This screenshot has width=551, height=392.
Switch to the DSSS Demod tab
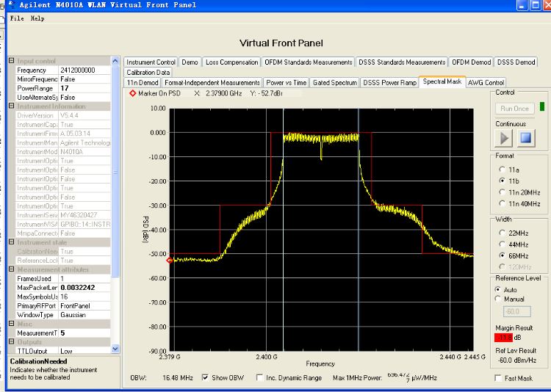[x=516, y=62]
